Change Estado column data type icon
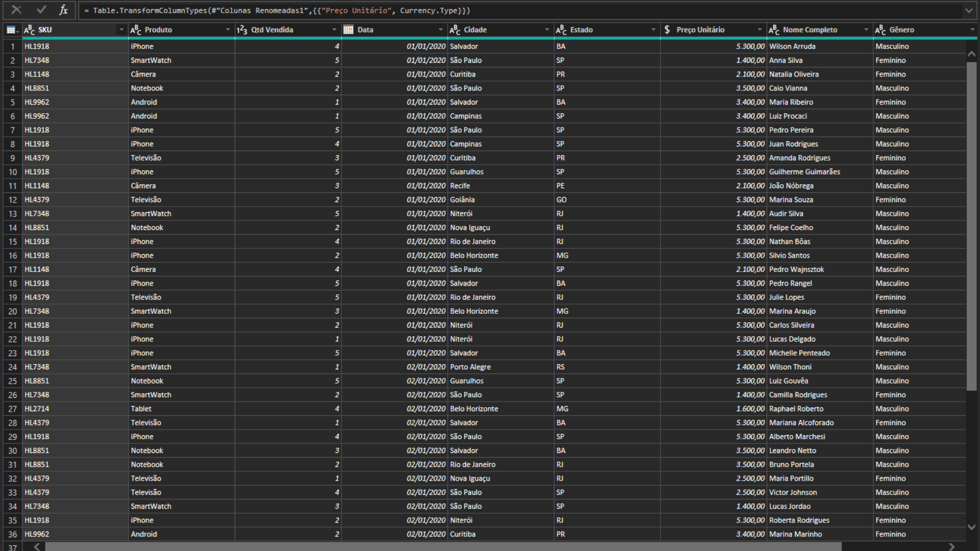 (x=561, y=30)
